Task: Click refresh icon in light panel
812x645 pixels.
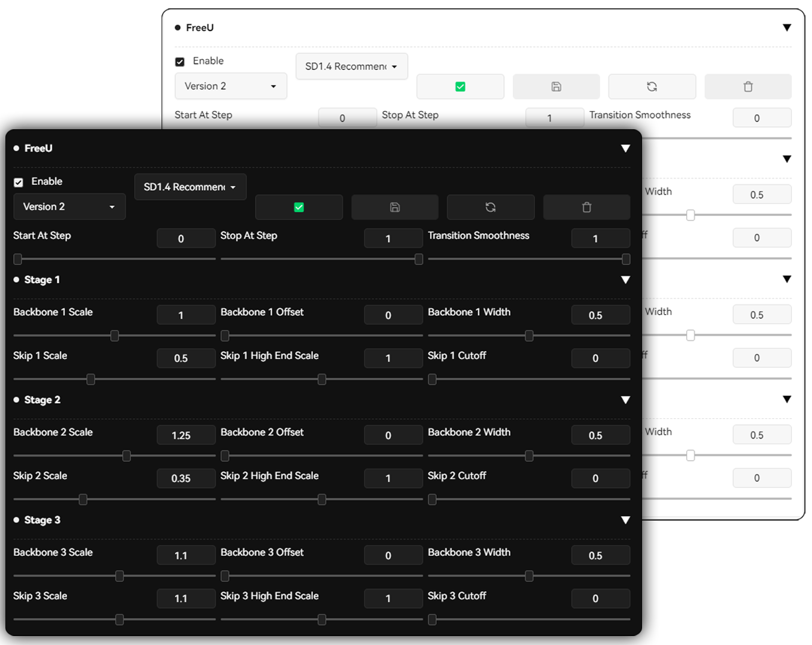Action: coord(652,87)
